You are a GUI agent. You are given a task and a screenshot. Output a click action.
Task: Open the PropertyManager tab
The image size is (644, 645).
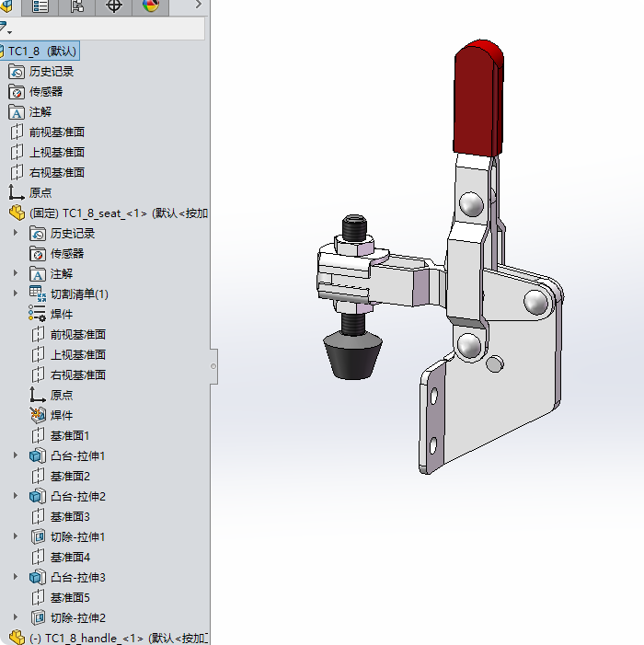(x=40, y=6)
